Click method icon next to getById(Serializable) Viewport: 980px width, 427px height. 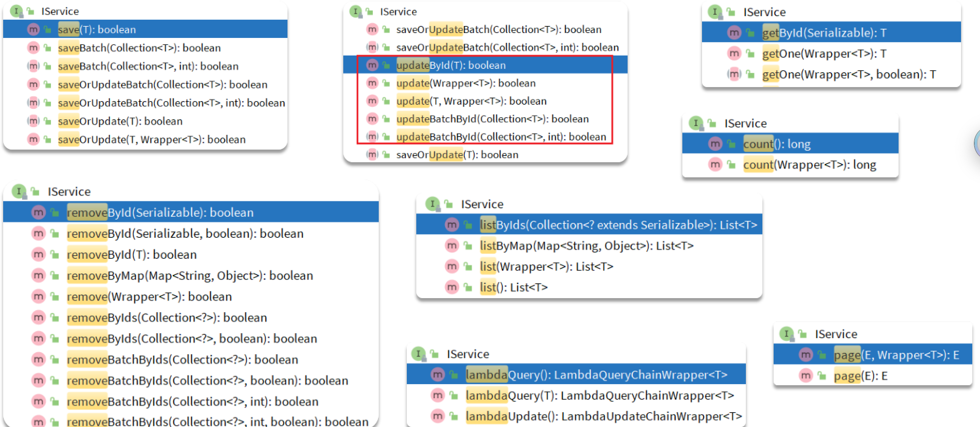click(734, 33)
